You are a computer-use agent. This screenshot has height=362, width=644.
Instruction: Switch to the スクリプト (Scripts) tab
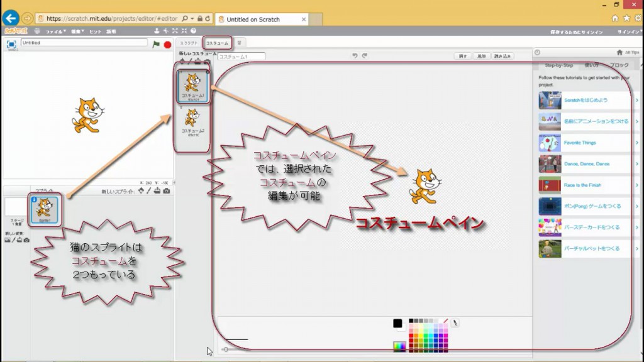[189, 43]
